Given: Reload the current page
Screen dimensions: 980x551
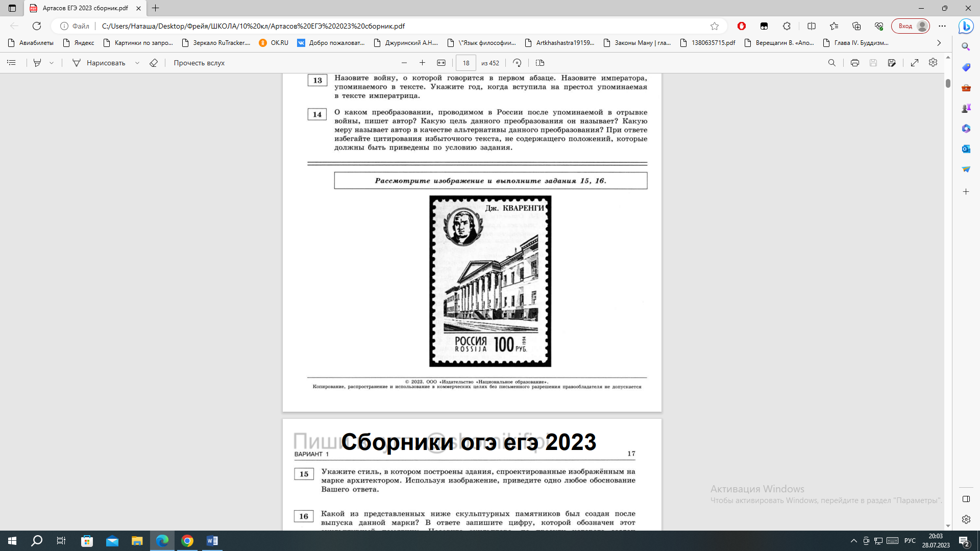Looking at the screenshot, I should (x=37, y=26).
